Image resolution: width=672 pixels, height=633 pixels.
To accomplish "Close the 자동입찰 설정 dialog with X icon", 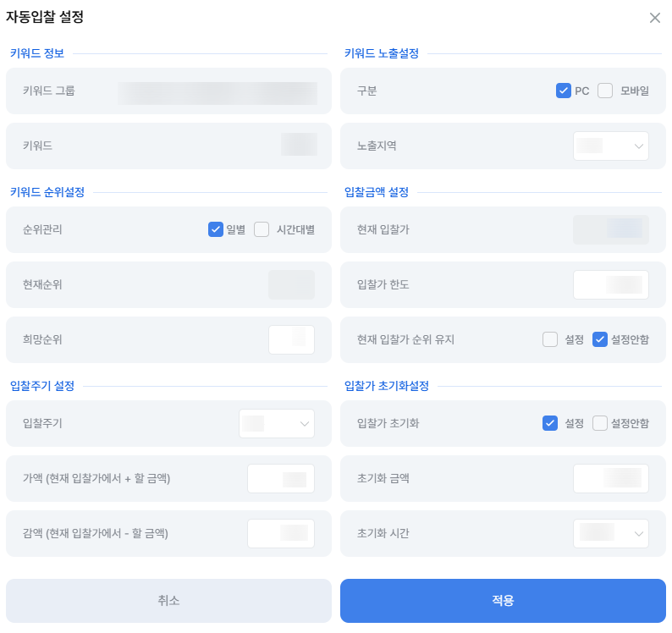I will [654, 18].
